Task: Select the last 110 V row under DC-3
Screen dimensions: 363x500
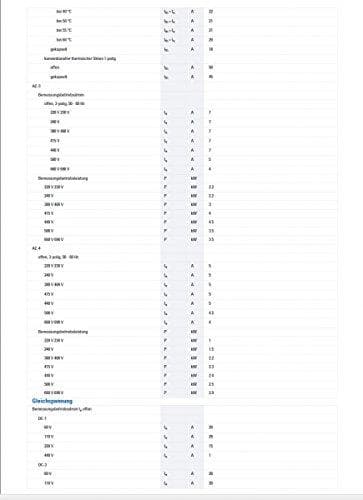Action: coord(182,483)
